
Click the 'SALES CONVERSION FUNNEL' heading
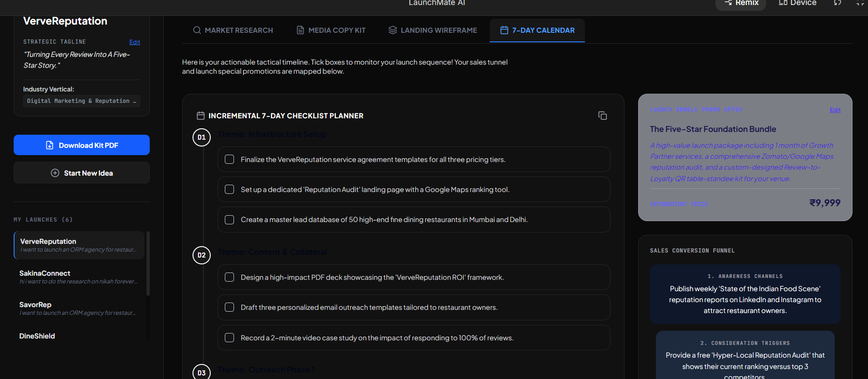click(692, 251)
